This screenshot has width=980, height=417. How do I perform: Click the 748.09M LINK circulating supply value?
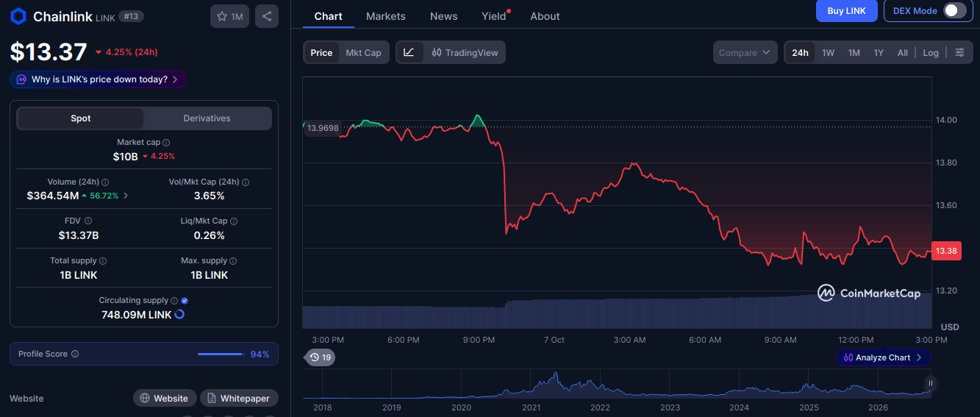(136, 315)
